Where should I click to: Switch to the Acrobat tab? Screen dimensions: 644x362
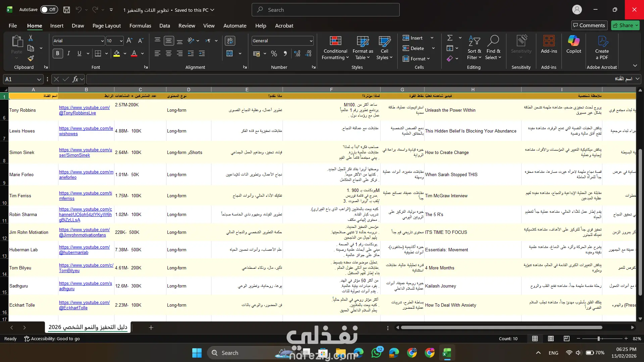point(284,25)
